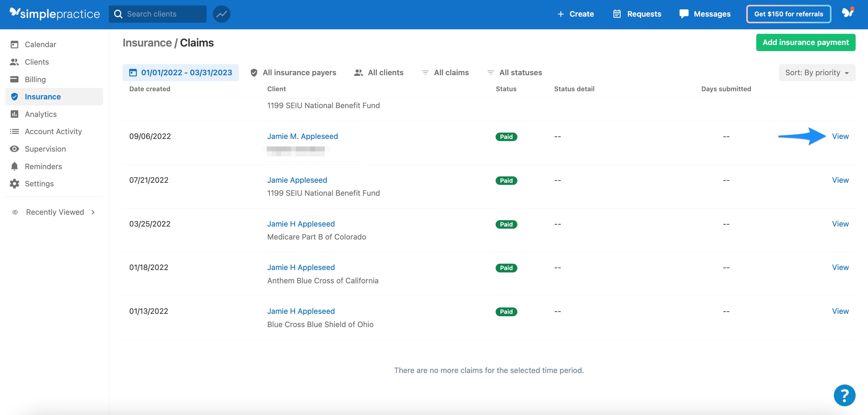Screen dimensions: 868x415
Task: Click the Analytics bar chart icon
Action: (x=14, y=114)
